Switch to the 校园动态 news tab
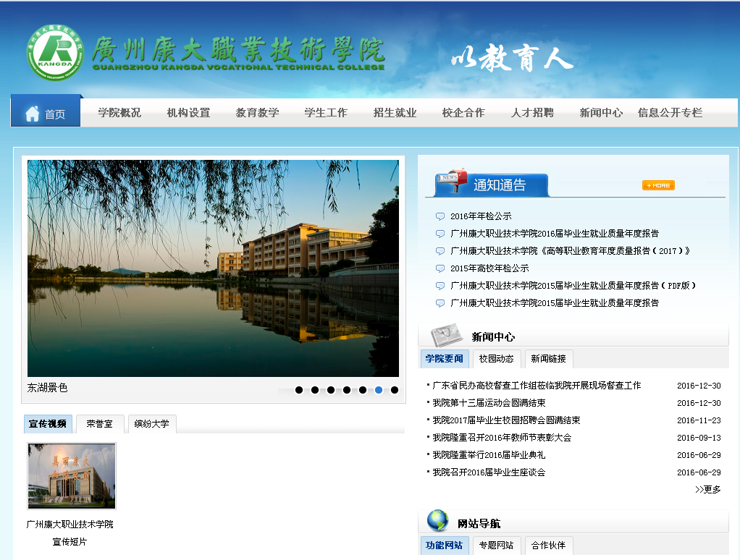Viewport: 740px width, 560px height. [x=496, y=359]
